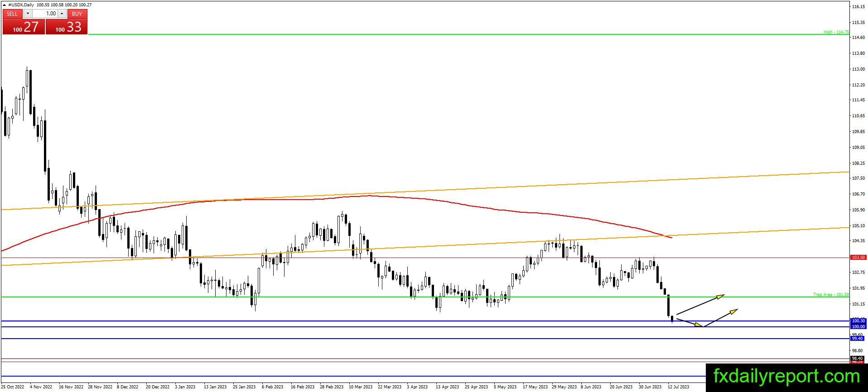Click the blue 99.40 price level tag
This screenshot has width=868, height=392.
pos(857,338)
